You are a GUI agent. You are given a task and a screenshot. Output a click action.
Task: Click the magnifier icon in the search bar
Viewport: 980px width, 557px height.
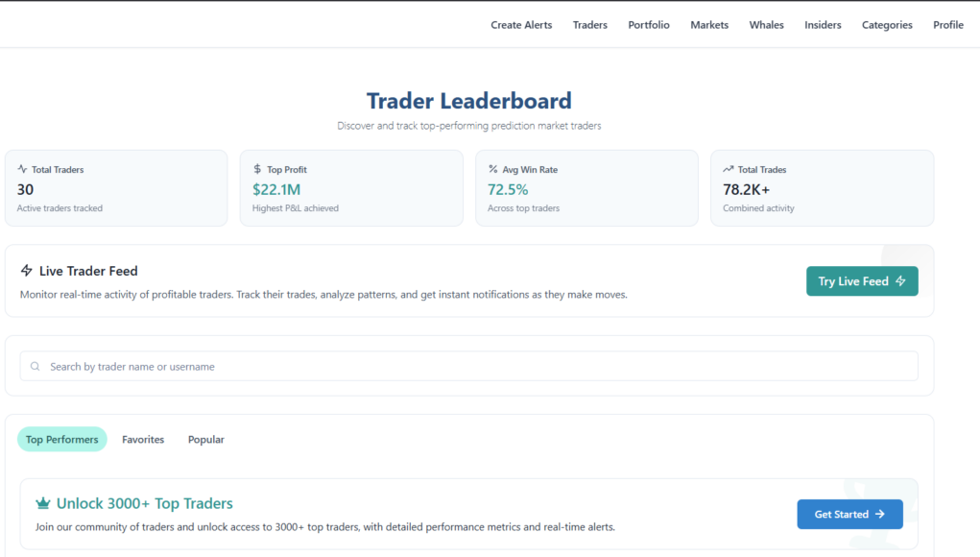click(x=36, y=366)
